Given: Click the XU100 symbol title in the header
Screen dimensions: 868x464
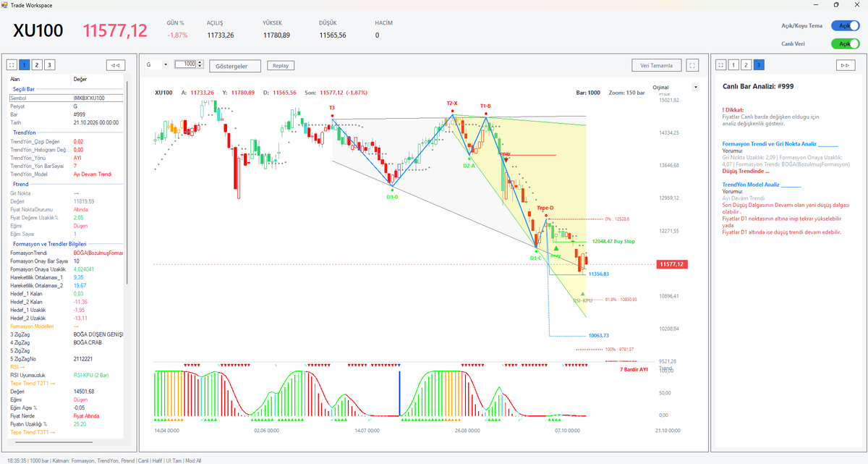Looking at the screenshot, I should click(38, 31).
